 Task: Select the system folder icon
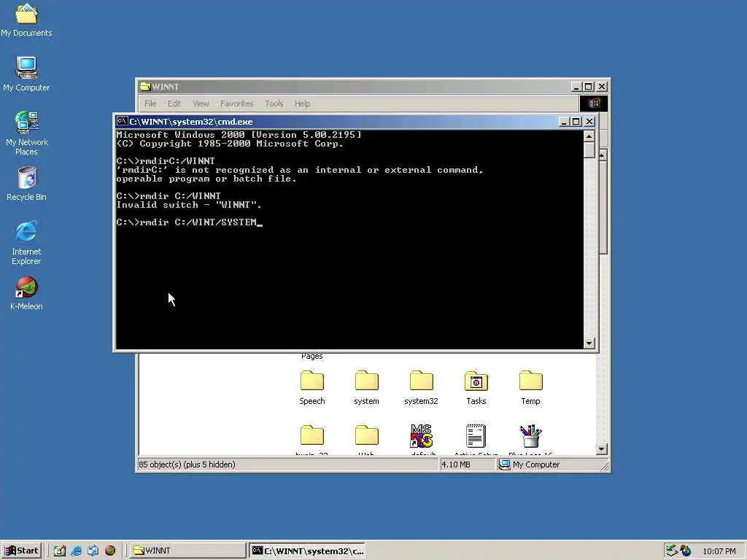[366, 388]
